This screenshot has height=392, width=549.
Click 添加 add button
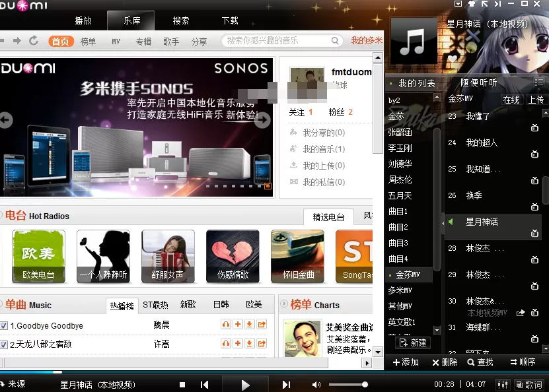(406, 362)
